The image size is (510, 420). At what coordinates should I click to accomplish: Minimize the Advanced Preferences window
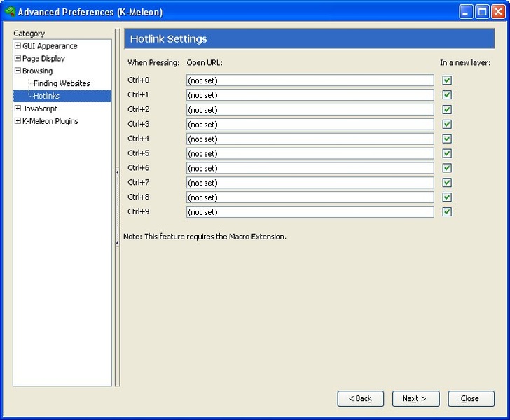(x=467, y=12)
